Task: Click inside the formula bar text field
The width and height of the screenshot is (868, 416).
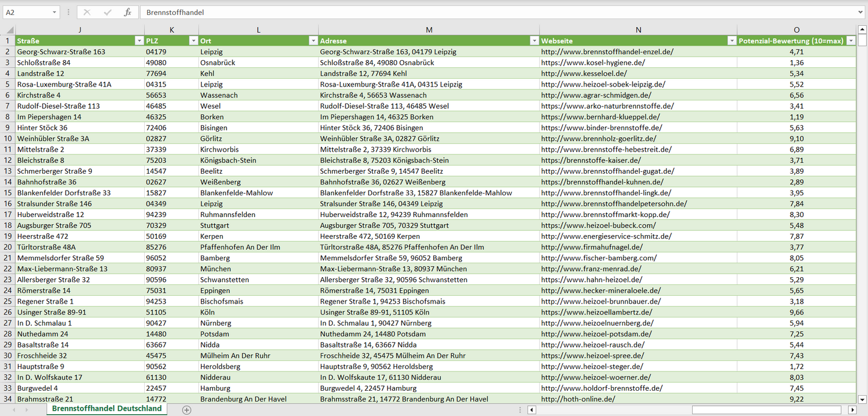Action: coord(481,12)
